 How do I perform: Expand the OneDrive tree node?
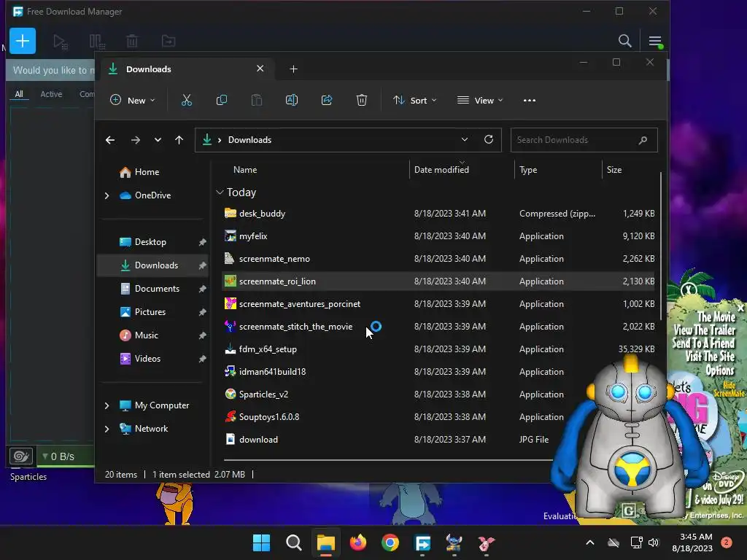107,195
